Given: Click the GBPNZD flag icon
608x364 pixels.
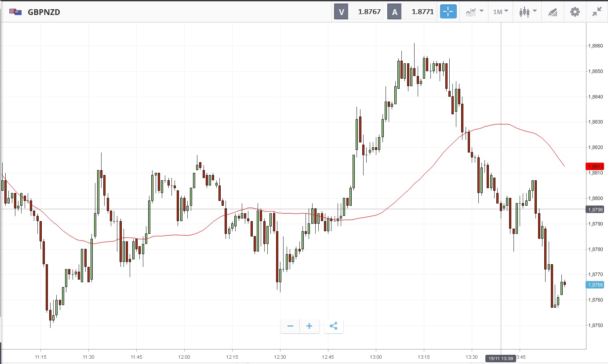Looking at the screenshot, I should point(16,12).
